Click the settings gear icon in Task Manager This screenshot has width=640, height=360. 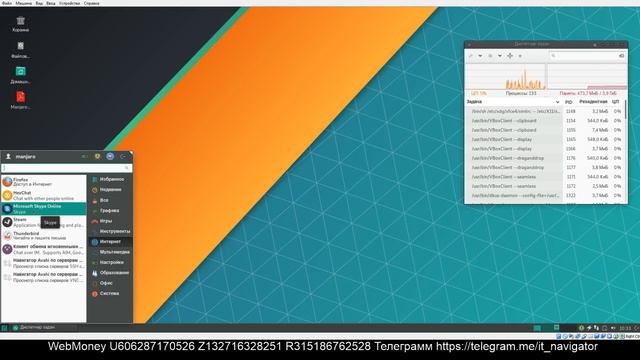(490, 56)
